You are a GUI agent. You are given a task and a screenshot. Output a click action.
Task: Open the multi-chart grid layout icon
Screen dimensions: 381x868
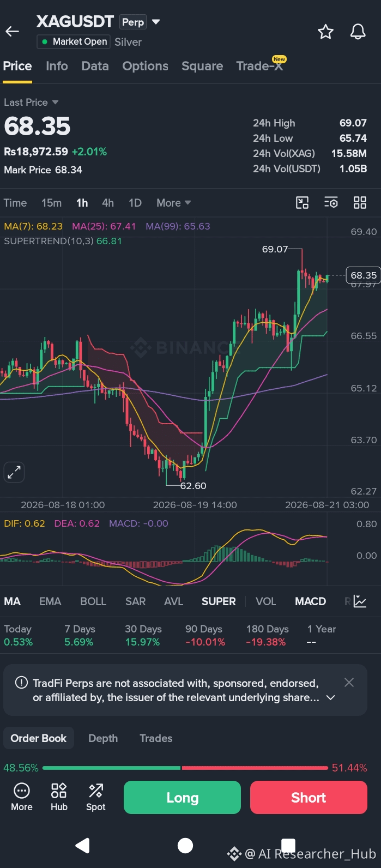[x=360, y=203]
